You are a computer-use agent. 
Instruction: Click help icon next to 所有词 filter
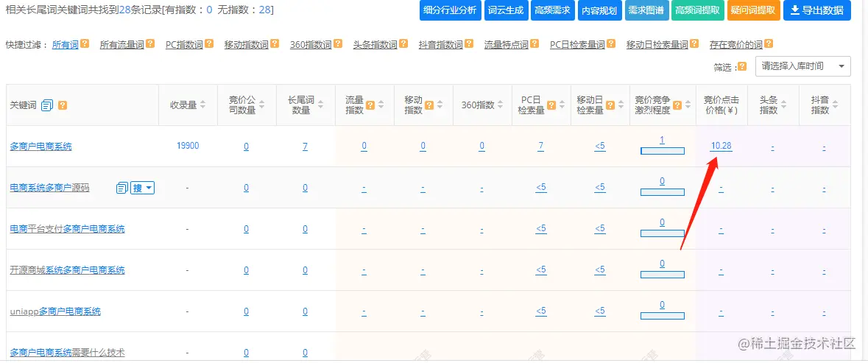[x=85, y=44]
